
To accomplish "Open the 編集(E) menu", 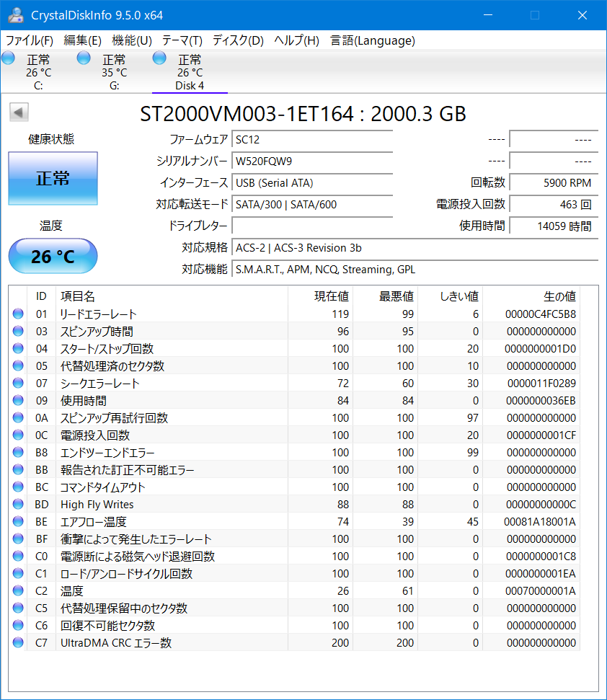I will pyautogui.click(x=83, y=40).
